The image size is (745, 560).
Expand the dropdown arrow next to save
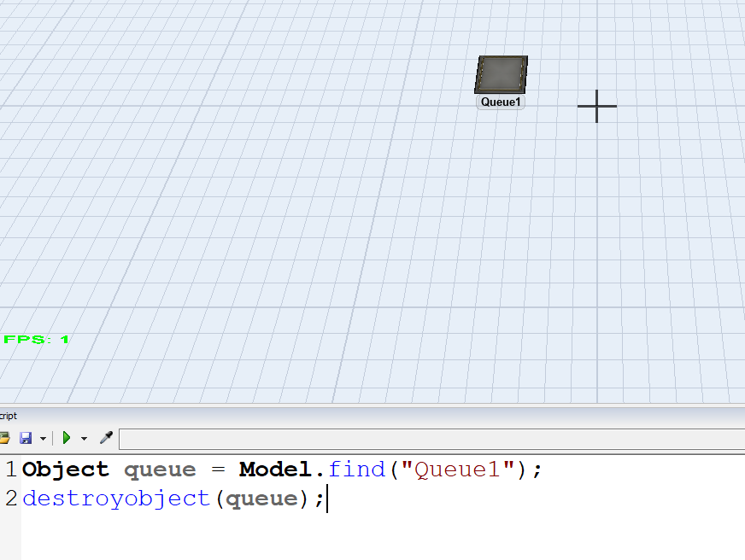[x=43, y=439]
